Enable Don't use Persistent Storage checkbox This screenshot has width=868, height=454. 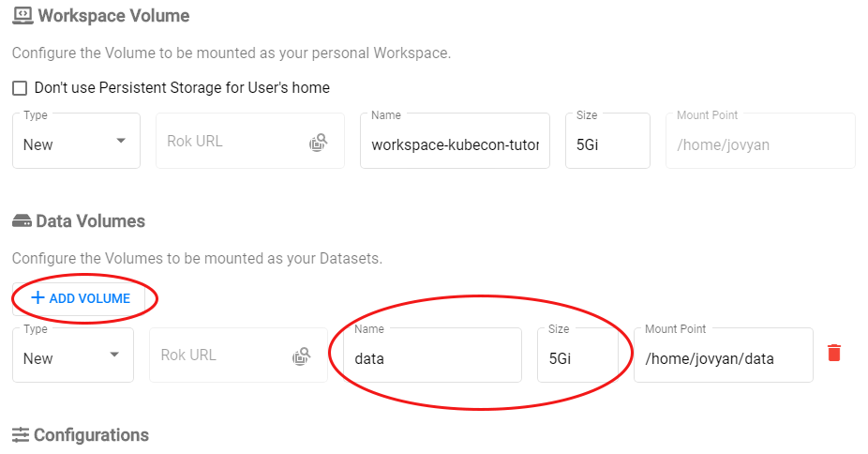pos(20,88)
